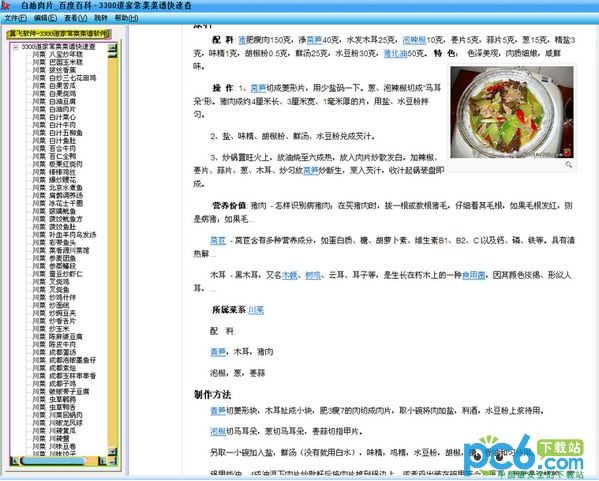
Task: Select recipe 川菜 巴国玉米糕
Action: [x=57, y=62]
